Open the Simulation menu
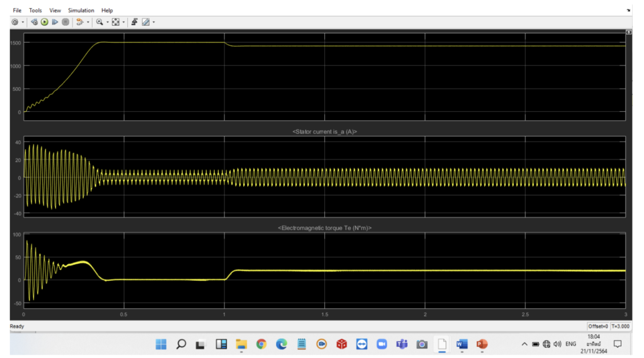The image size is (644, 358). click(81, 10)
